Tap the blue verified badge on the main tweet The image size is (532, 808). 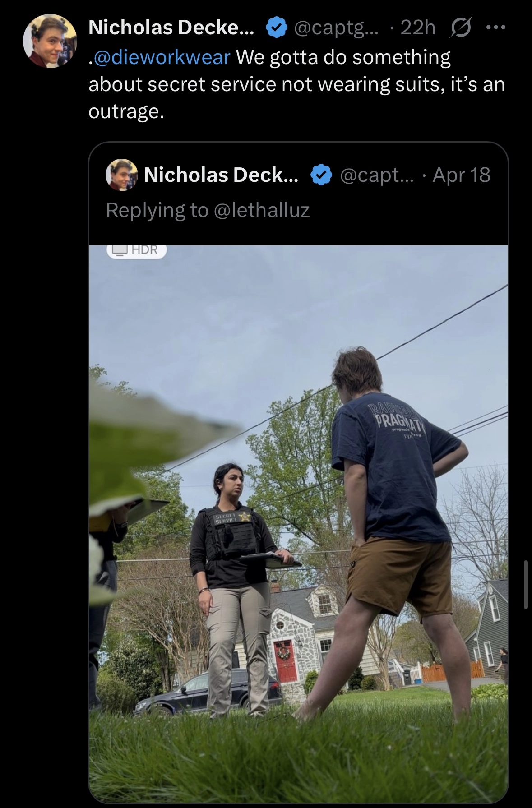276,28
